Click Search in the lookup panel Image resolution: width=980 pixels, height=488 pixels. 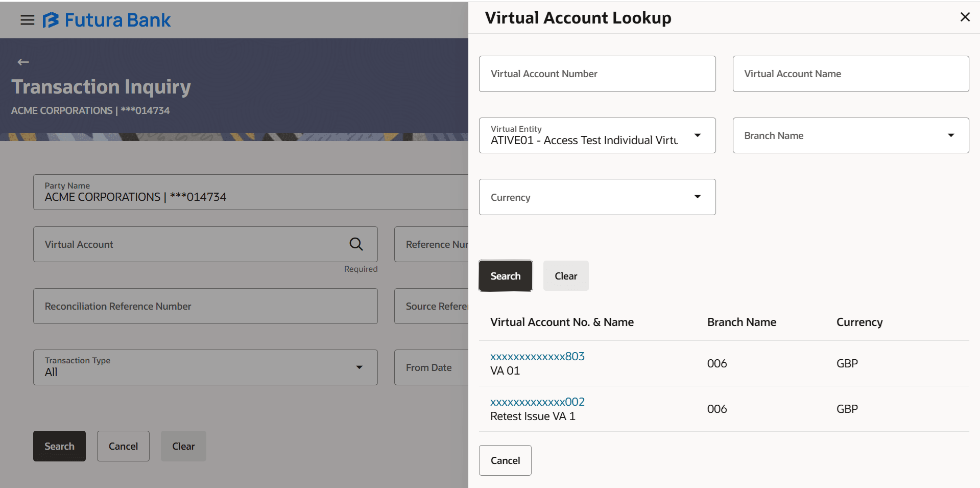506,276
